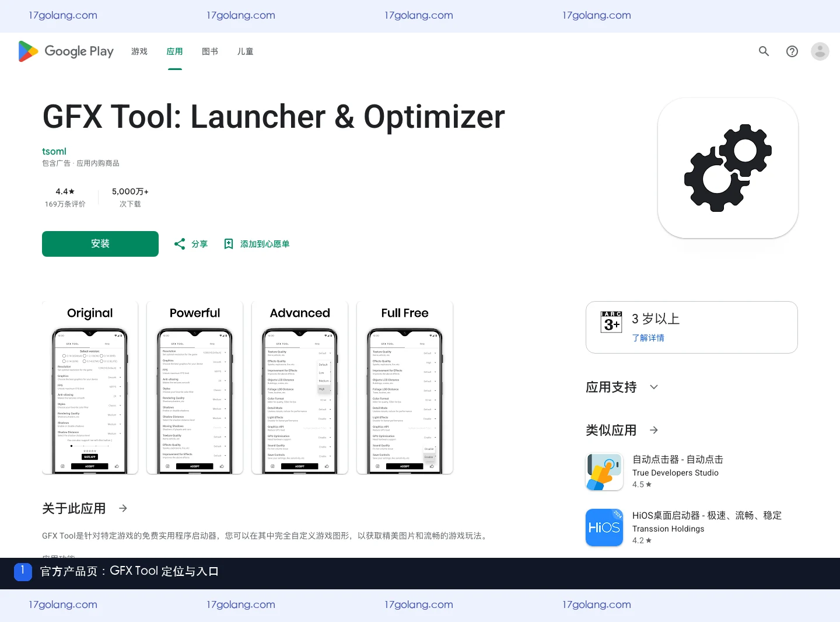Image resolution: width=840 pixels, height=622 pixels.
Task: Click the 169万条评价 review count
Action: [x=65, y=204]
